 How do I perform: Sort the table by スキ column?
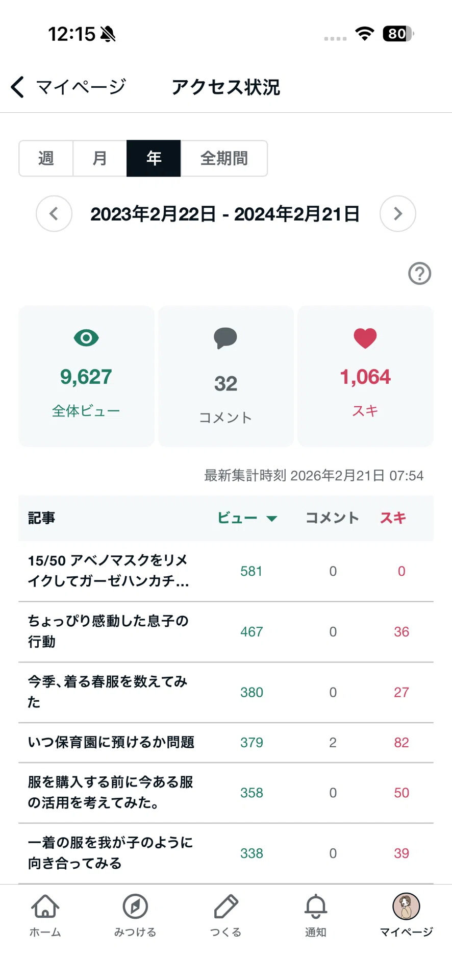point(393,518)
